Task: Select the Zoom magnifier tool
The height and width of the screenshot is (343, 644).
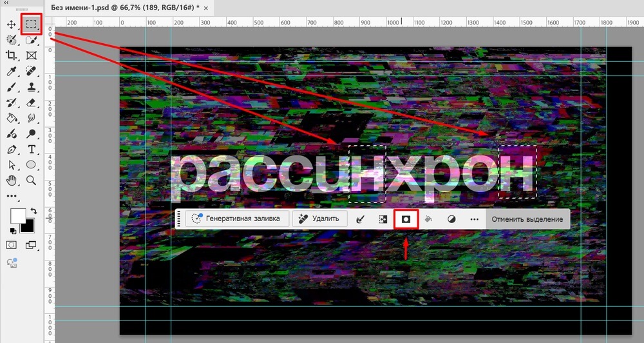Action: (x=30, y=181)
